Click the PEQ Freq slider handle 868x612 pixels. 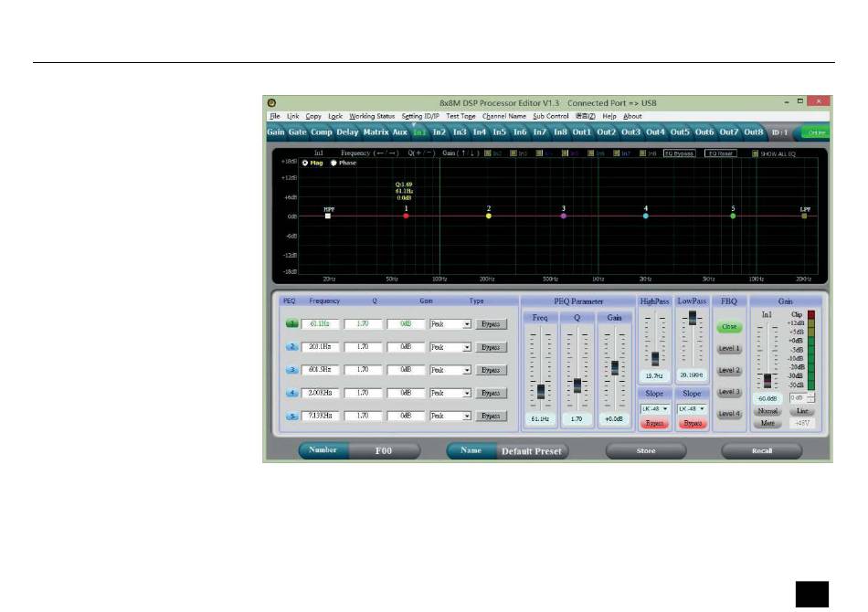541,391
